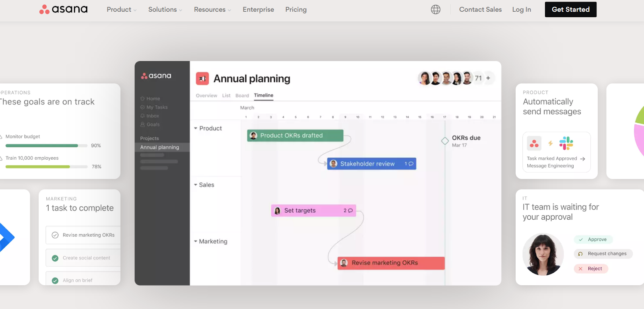The height and width of the screenshot is (309, 644).
Task: Click the comment bubble on Set targets
Action: 350,210
